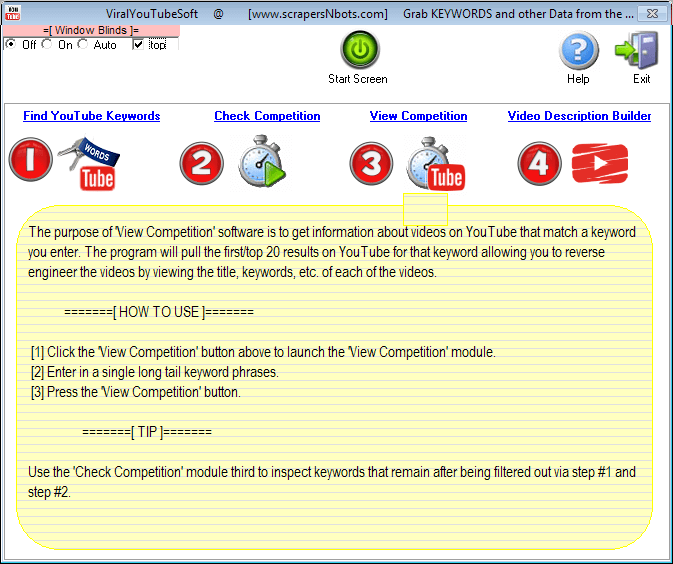Click the Exit door icon
Screen dimensions: 673x564
click(637, 51)
